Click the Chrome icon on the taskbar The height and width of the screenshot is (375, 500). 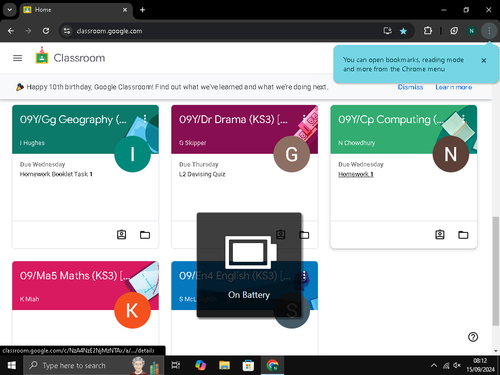coord(272,365)
